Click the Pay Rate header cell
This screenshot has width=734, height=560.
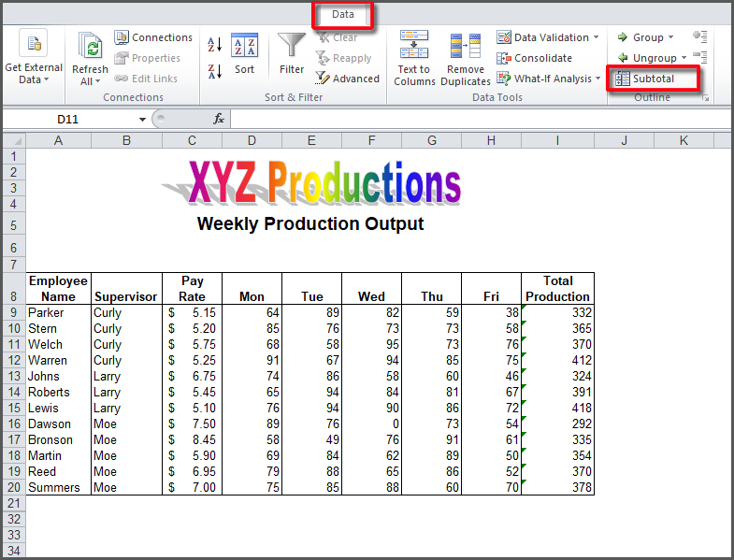click(192, 289)
